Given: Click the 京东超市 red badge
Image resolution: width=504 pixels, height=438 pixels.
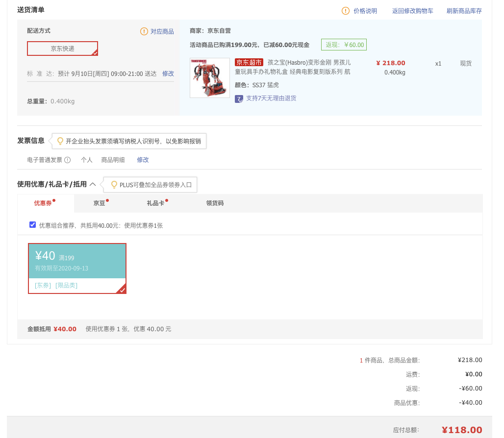Looking at the screenshot, I should [249, 62].
